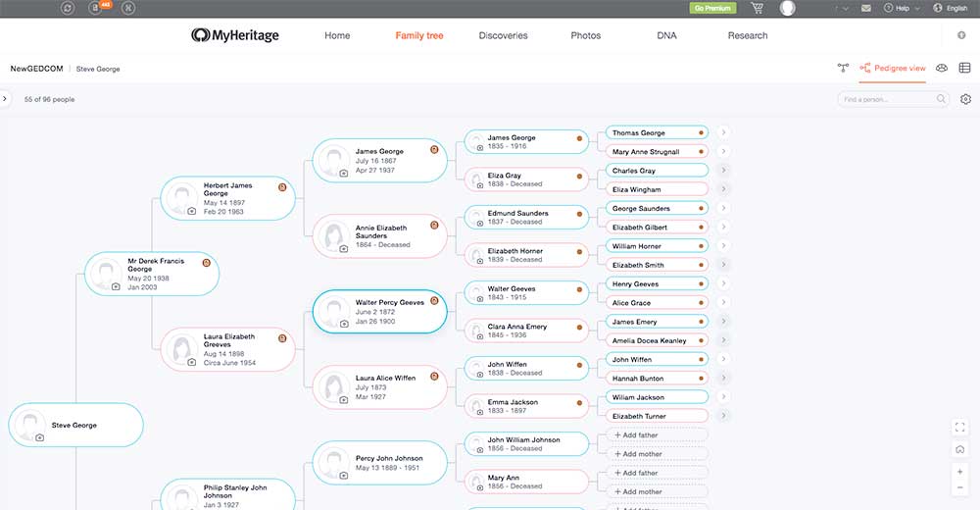Open the Discoveries tab
980x510 pixels.
(x=503, y=35)
